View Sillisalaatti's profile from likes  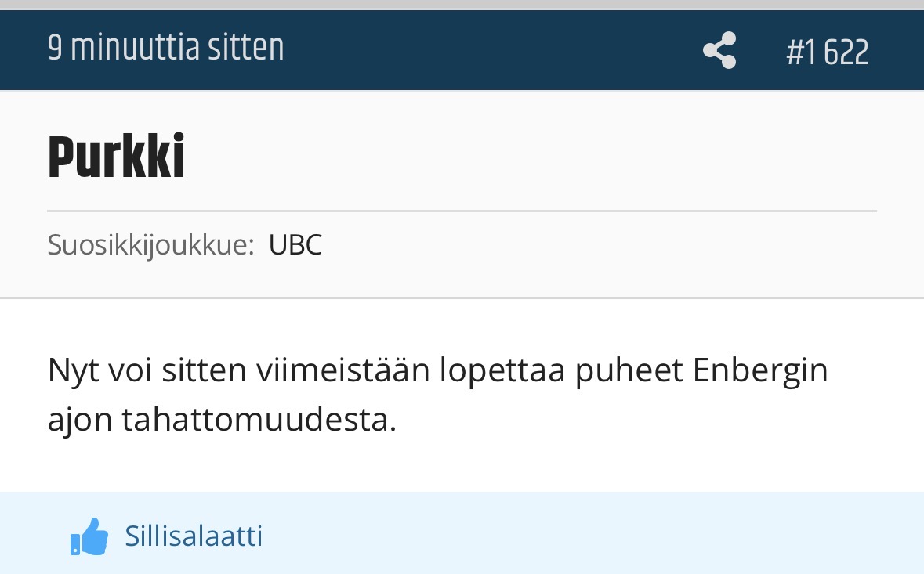point(194,536)
